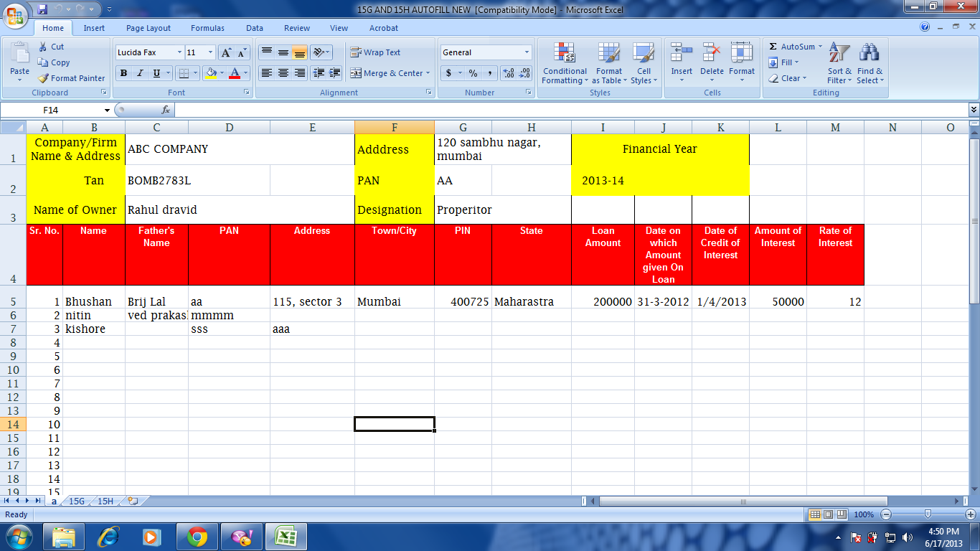Screen dimensions: 980x551
Task: Cut the selection with scissors icon
Action: (51, 47)
